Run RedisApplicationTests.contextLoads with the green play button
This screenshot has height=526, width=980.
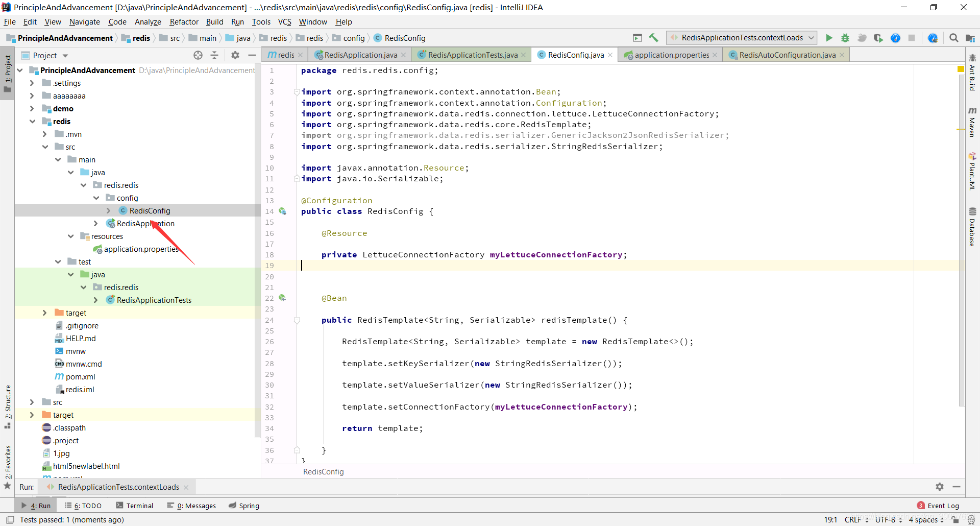(829, 38)
